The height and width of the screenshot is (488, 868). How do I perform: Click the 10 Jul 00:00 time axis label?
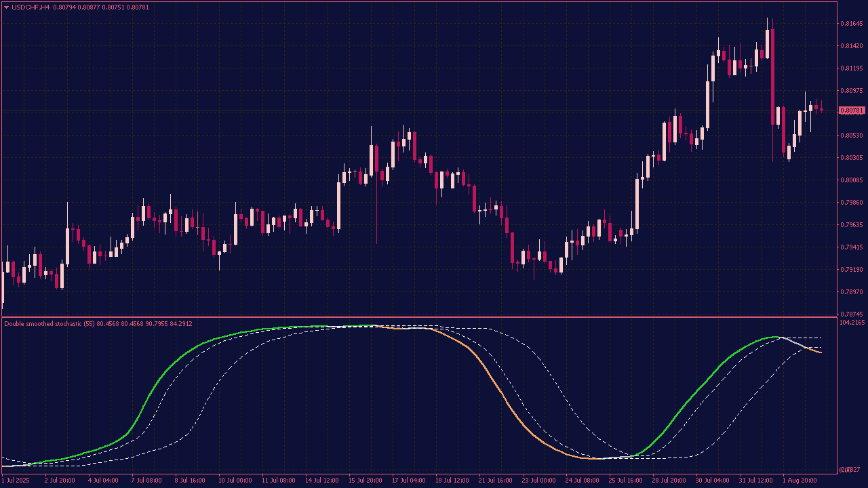(x=235, y=481)
